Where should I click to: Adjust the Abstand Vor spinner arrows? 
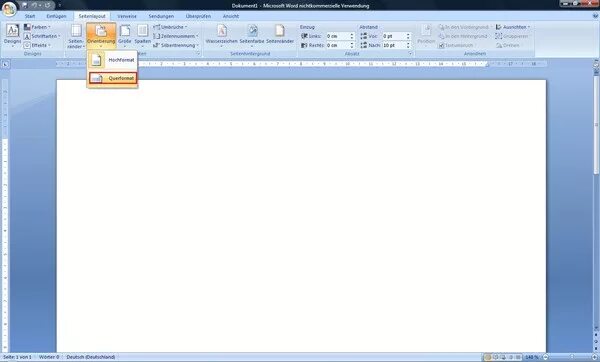(x=408, y=36)
